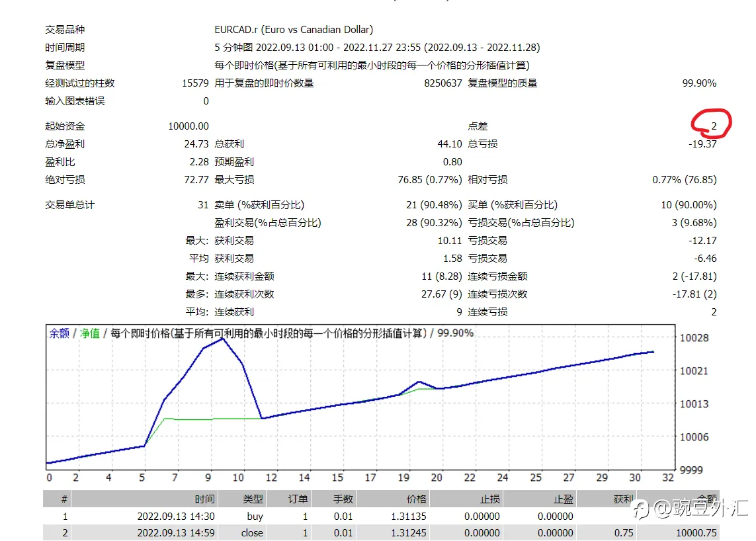
Task: Click the 10013 label on the chart's vertical axis
Action: [x=694, y=403]
